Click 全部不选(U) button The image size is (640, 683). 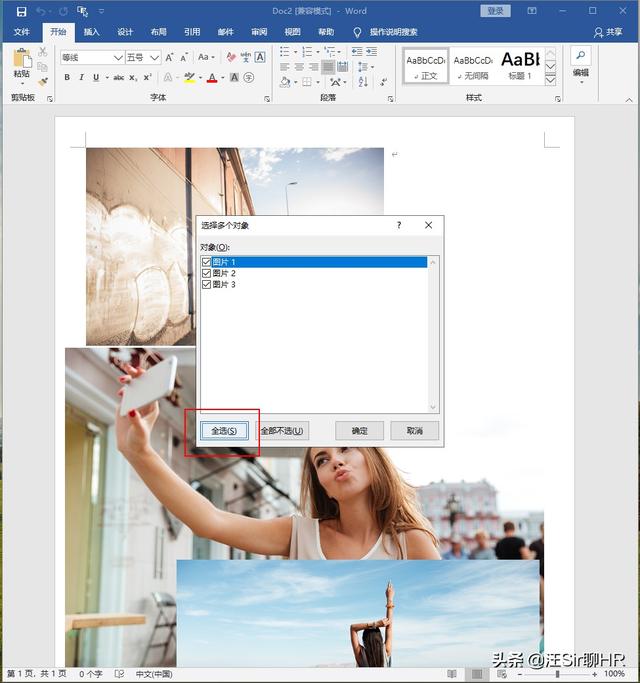[x=282, y=431]
